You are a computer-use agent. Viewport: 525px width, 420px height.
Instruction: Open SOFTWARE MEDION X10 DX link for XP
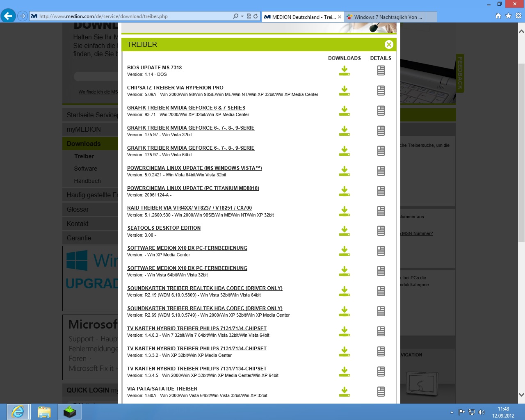(187, 248)
